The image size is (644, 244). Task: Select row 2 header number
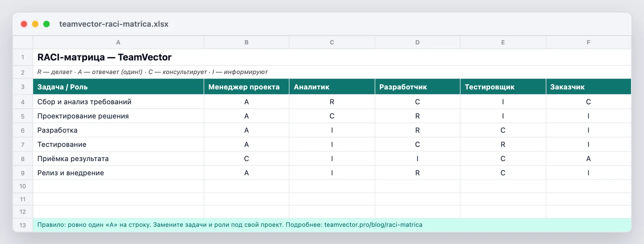pos(23,72)
